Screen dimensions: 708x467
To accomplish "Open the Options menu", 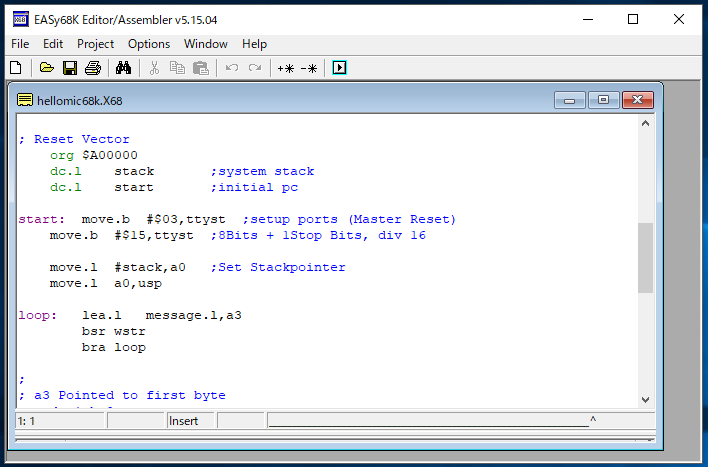I will click(x=149, y=44).
